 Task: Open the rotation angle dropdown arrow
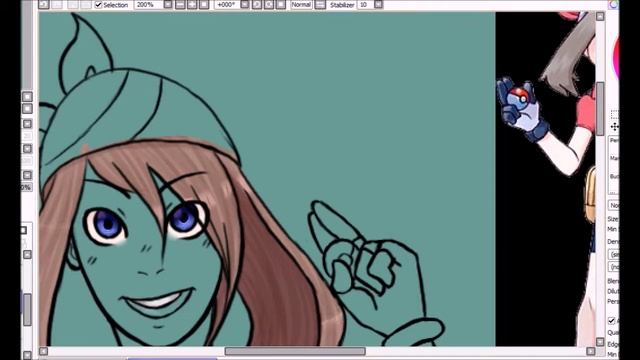click(244, 5)
